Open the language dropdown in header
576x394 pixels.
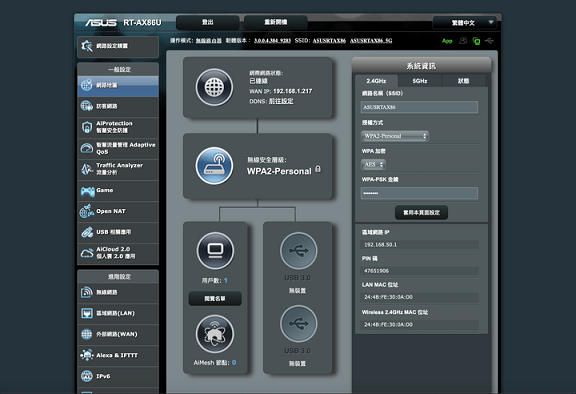pos(465,23)
